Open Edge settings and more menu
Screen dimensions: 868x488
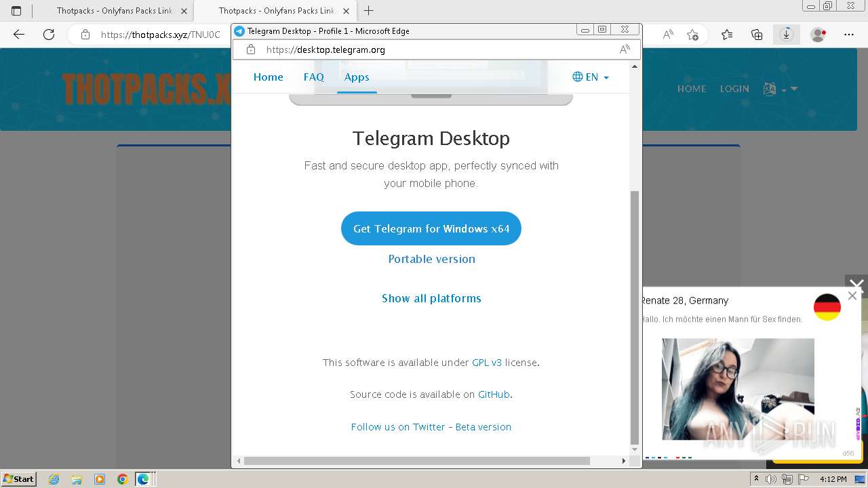[849, 35]
